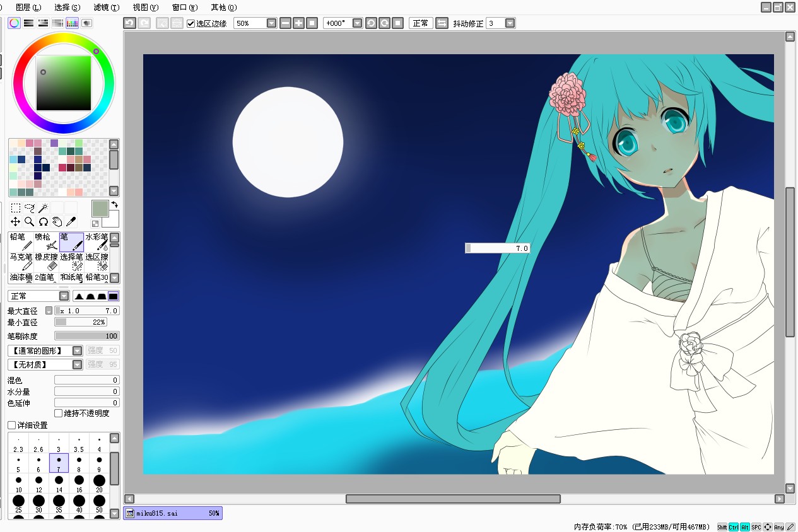
Task: Click the 笔刷浓度 density slider
Action: [87, 336]
